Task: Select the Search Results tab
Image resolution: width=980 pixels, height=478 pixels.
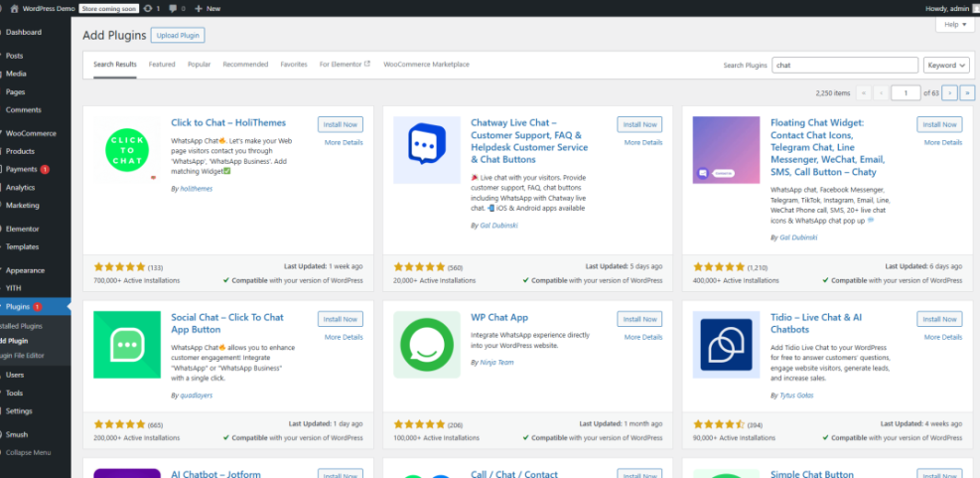Action: tap(115, 65)
